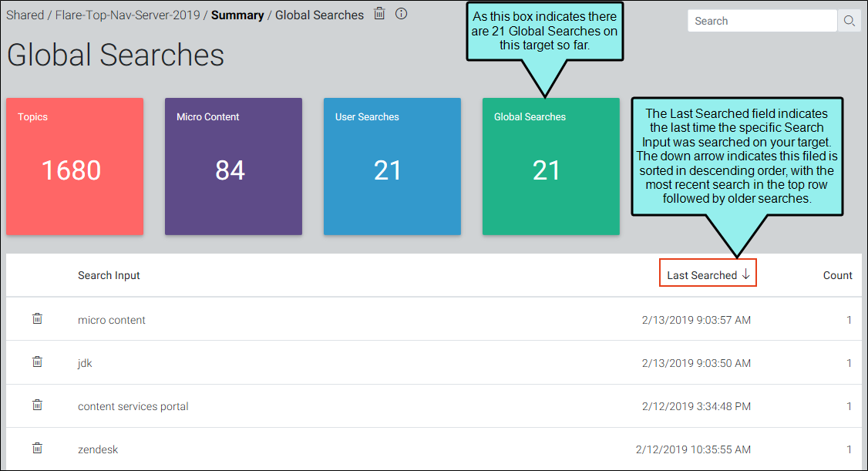Focus the Search text field
868x471 pixels.
tap(762, 21)
